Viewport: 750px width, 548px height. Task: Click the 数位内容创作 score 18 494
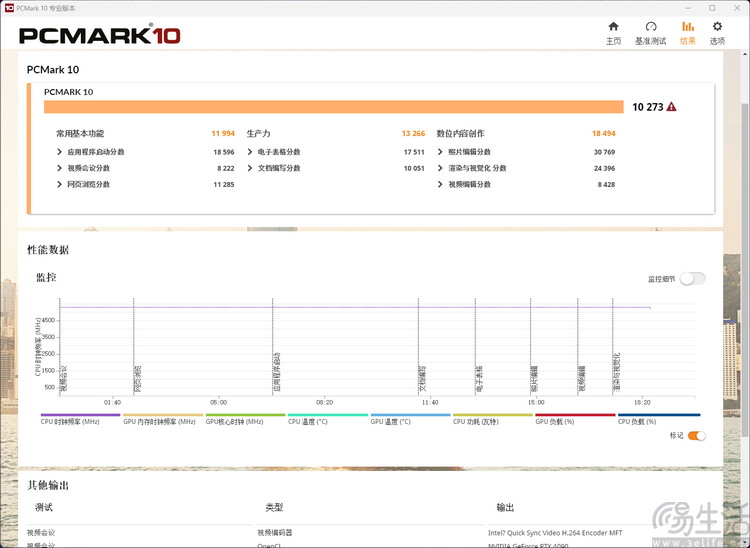604,133
